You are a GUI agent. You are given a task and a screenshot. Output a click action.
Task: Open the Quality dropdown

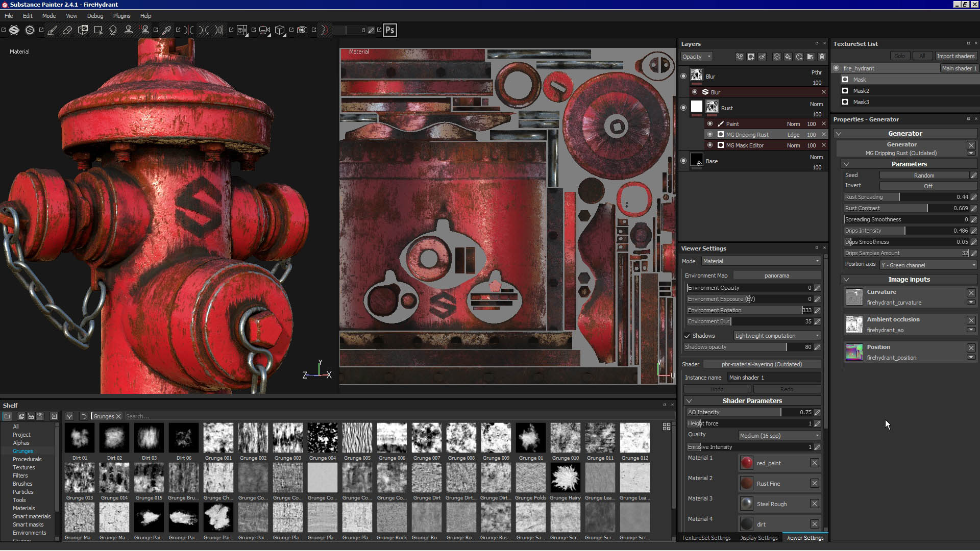(x=779, y=436)
